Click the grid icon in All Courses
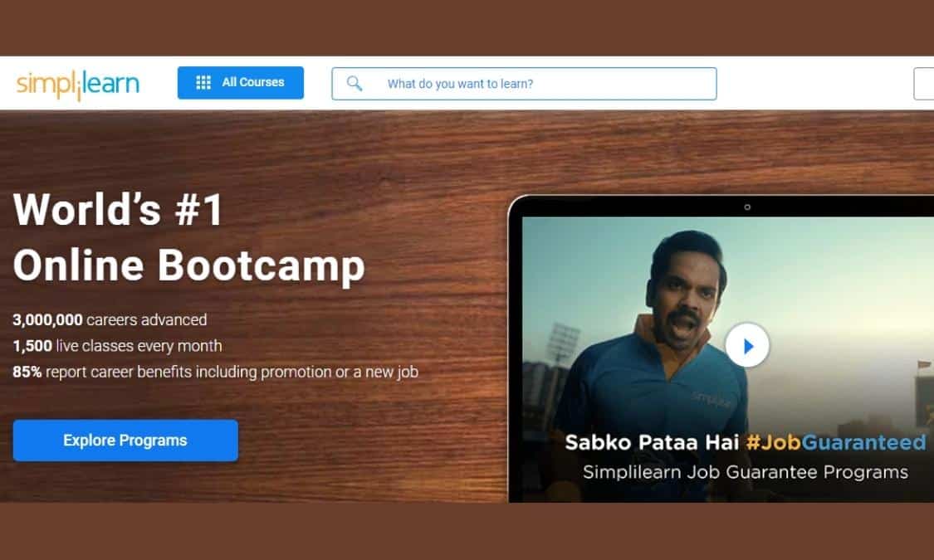The image size is (934, 560). click(x=203, y=83)
